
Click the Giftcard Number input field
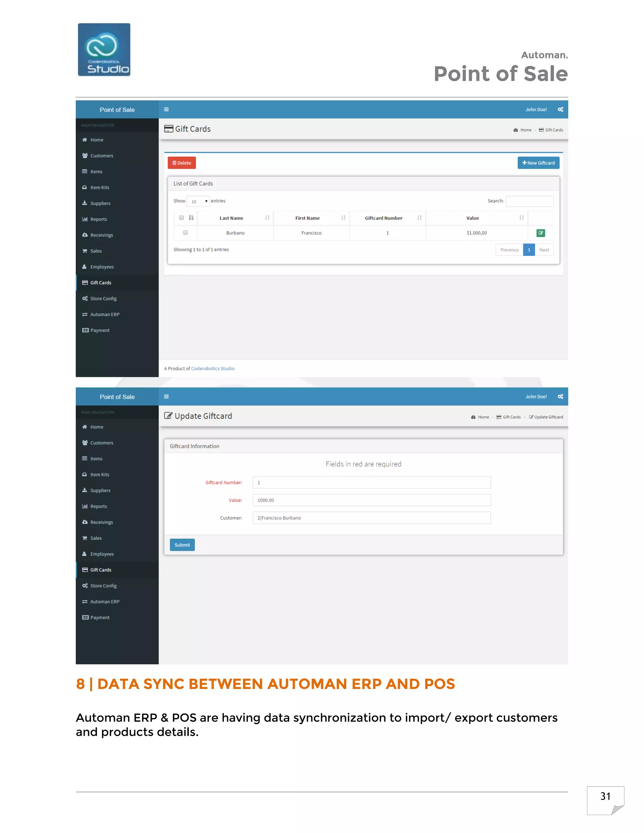pos(372,483)
